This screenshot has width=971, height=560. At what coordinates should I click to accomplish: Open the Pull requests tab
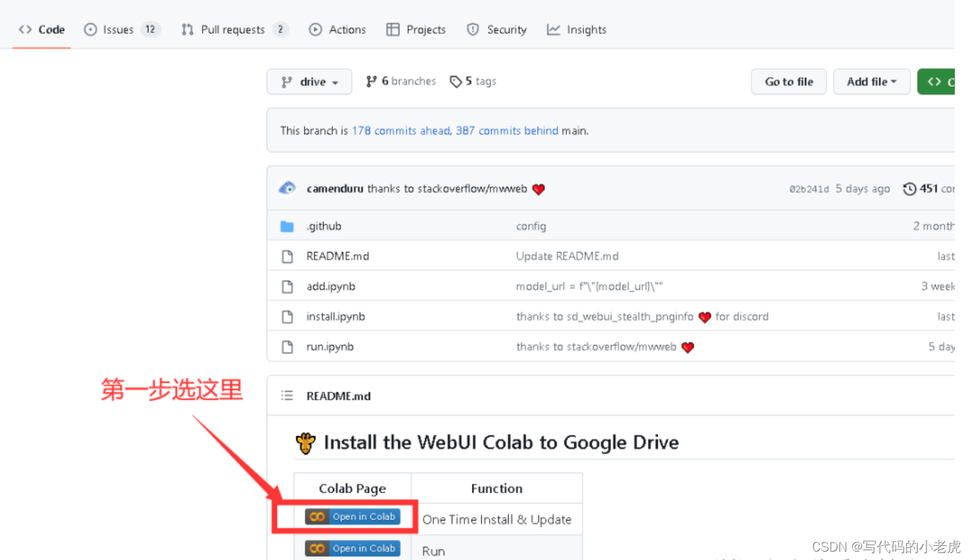click(232, 30)
